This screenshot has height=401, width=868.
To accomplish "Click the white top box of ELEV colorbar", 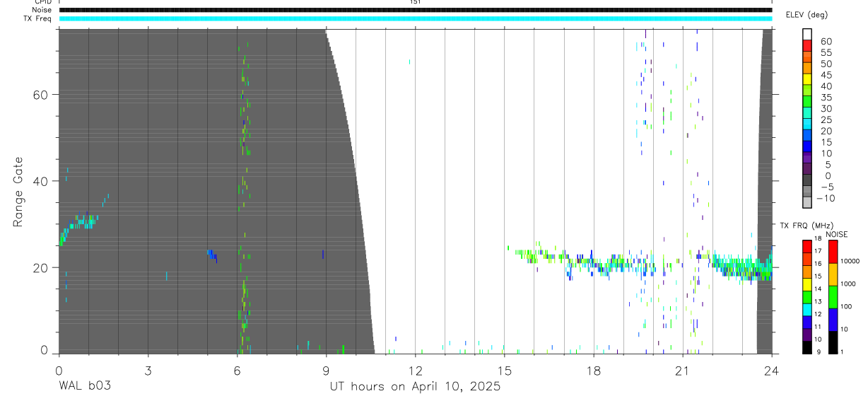I will pos(807,35).
